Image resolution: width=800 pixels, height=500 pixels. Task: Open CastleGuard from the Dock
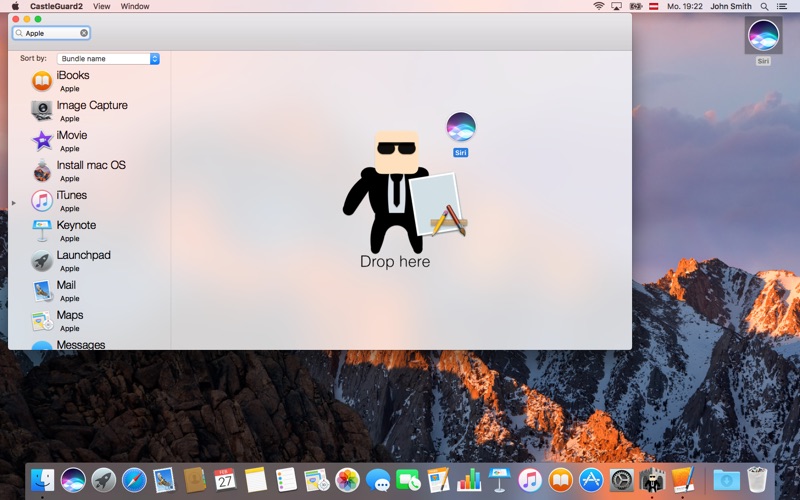click(652, 480)
